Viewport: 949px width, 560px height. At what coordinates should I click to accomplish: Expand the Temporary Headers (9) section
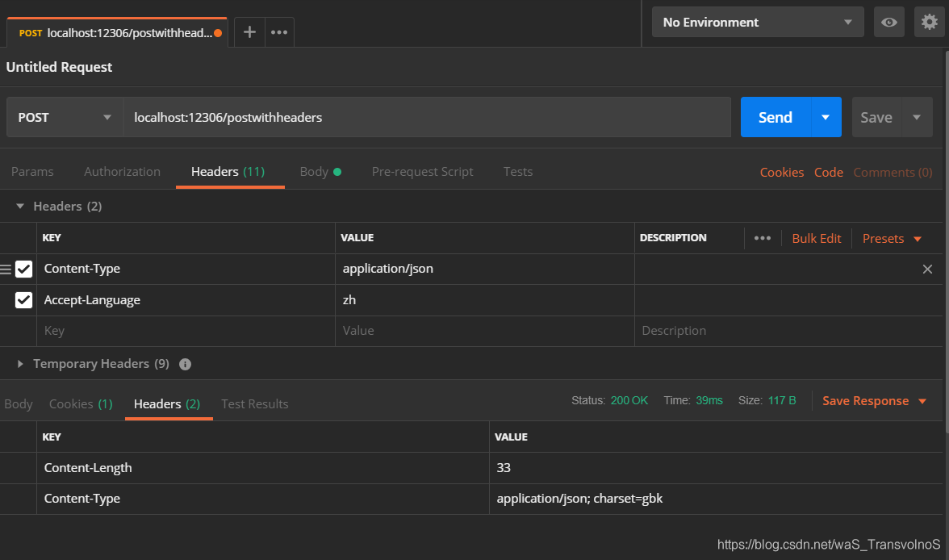pos(20,364)
